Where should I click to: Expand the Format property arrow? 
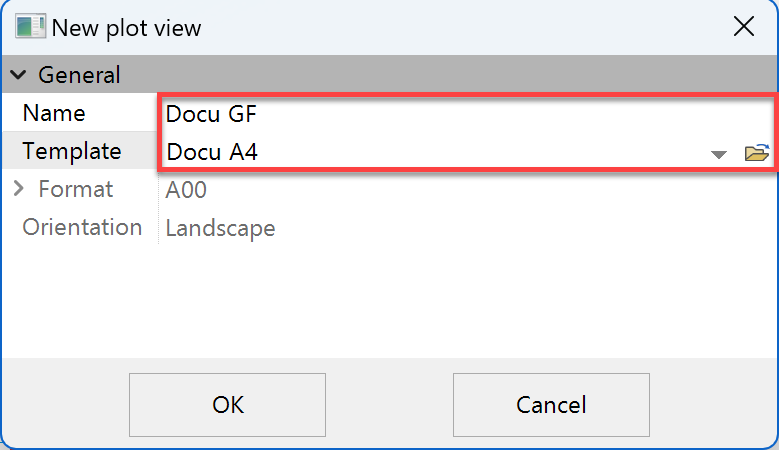coord(18,189)
